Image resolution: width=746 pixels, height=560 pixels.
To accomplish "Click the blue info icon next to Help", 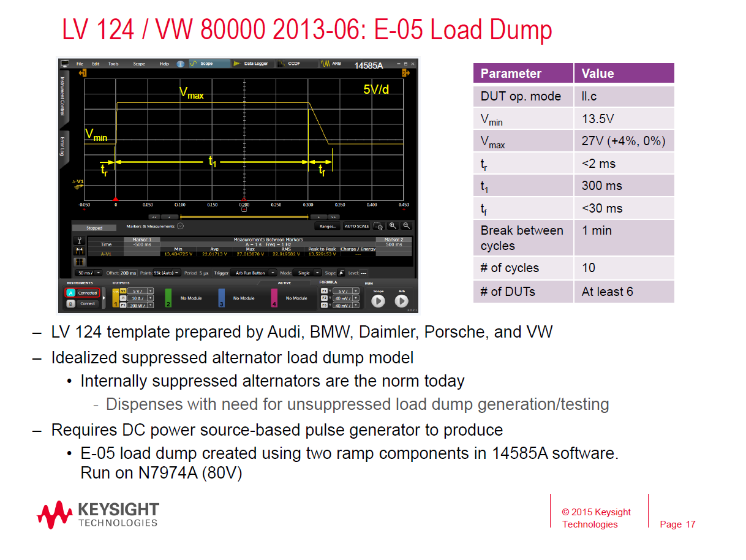I will tap(181, 64).
